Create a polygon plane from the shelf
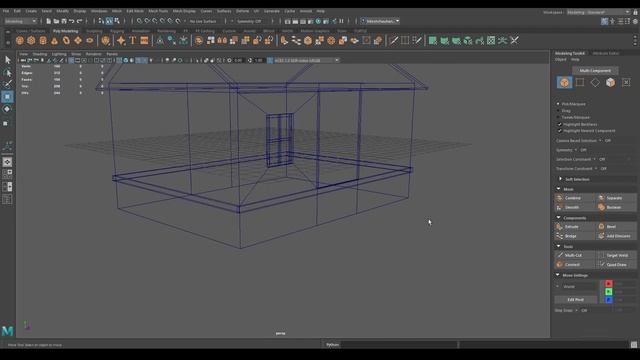The height and width of the screenshot is (360, 640). tap(78, 40)
